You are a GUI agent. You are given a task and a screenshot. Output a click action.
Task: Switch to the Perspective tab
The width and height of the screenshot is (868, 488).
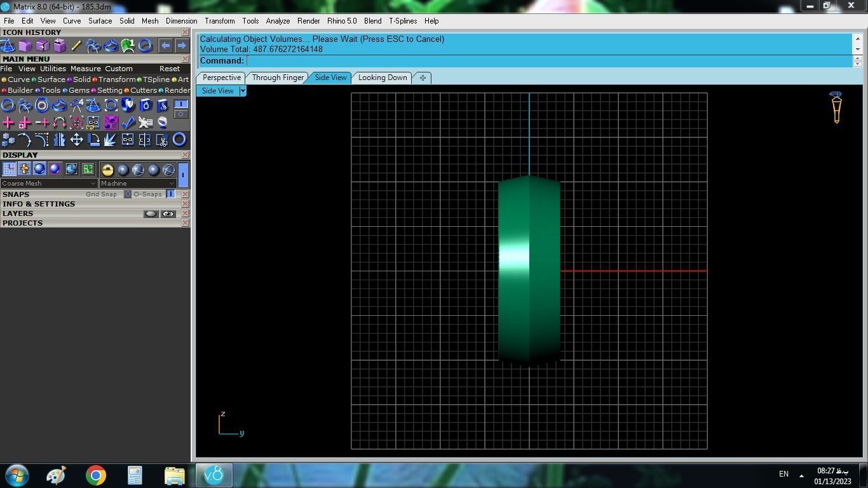222,78
